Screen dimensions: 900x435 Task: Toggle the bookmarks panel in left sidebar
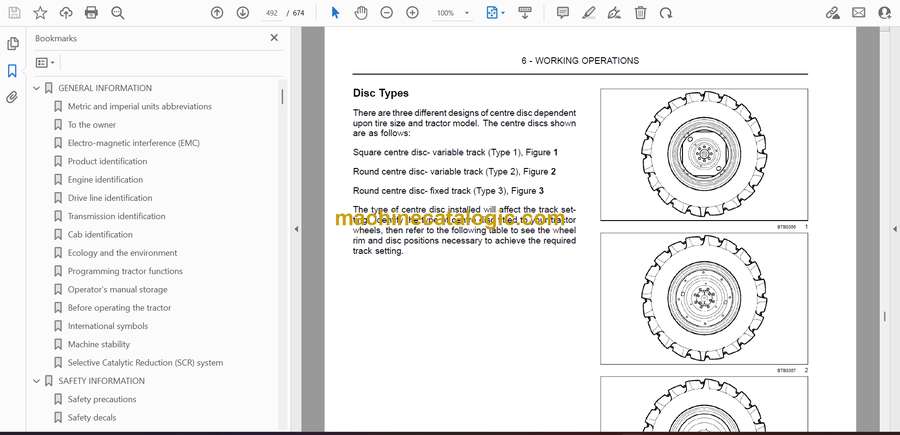tap(12, 71)
